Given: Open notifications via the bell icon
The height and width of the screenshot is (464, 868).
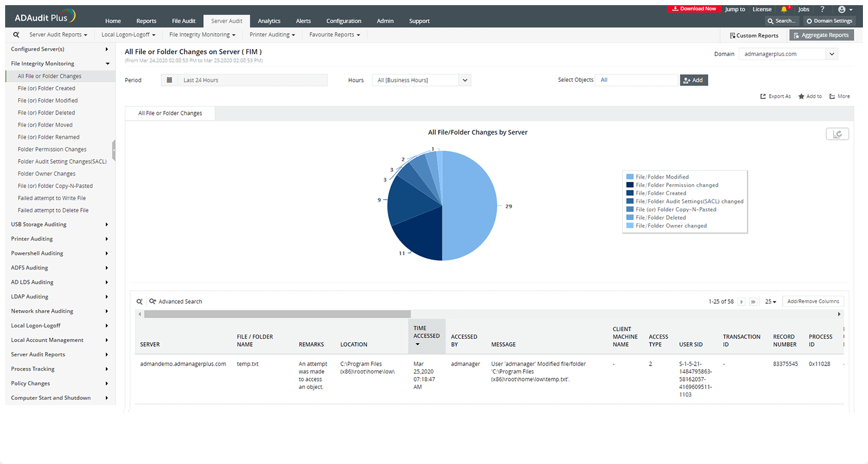Looking at the screenshot, I should click(x=783, y=9).
